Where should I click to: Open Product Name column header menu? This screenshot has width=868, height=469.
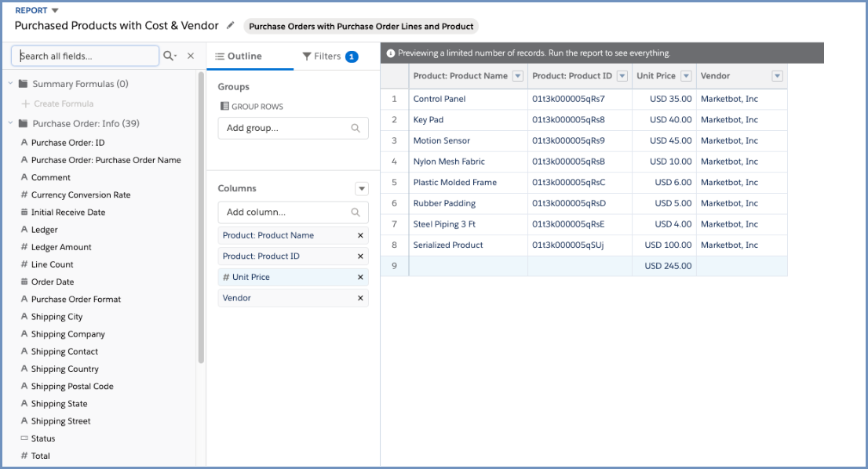(518, 76)
